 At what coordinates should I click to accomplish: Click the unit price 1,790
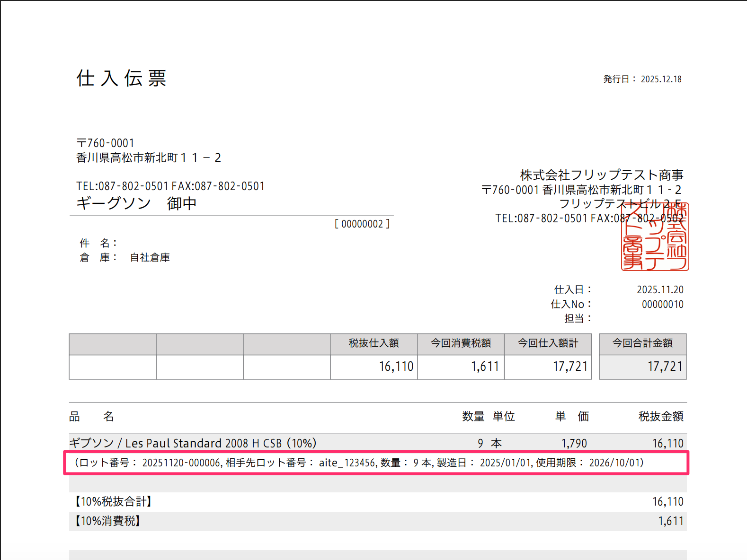[x=574, y=443]
